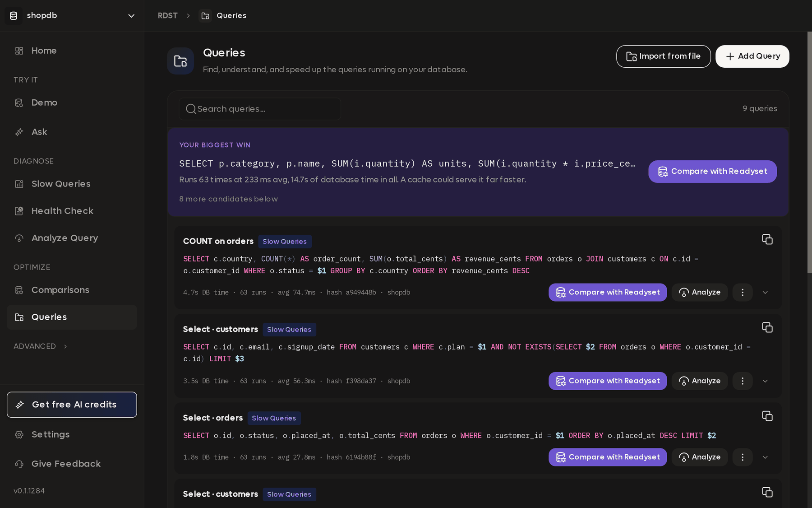This screenshot has width=812, height=508.
Task: Copy the bottom Select customers query
Action: pyautogui.click(x=767, y=492)
